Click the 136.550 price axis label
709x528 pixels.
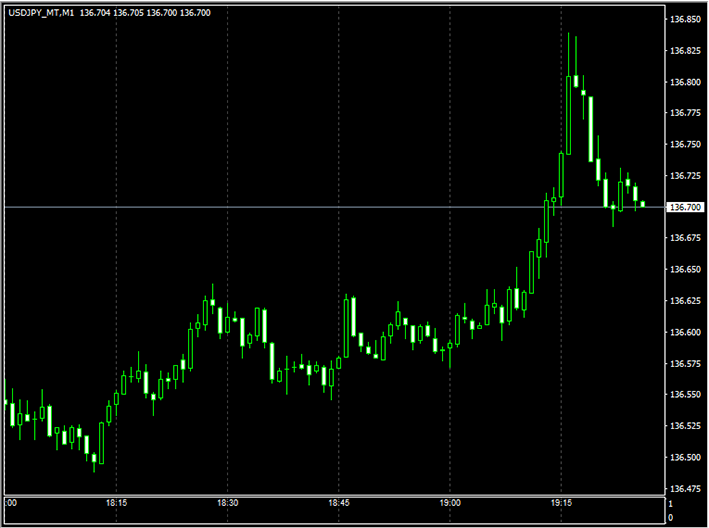pos(685,395)
